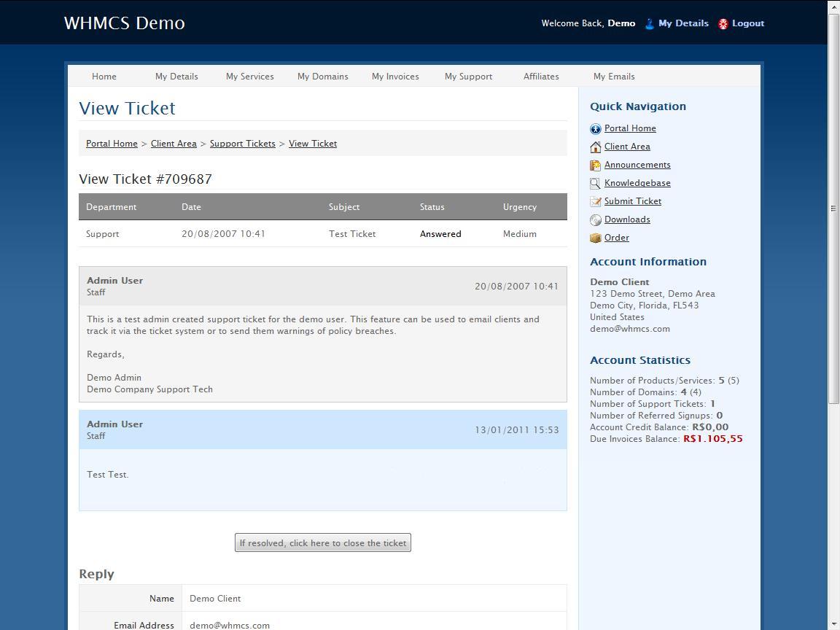Viewport: 840px width, 630px height.
Task: Click the Client Area house icon
Action: pyautogui.click(x=595, y=147)
